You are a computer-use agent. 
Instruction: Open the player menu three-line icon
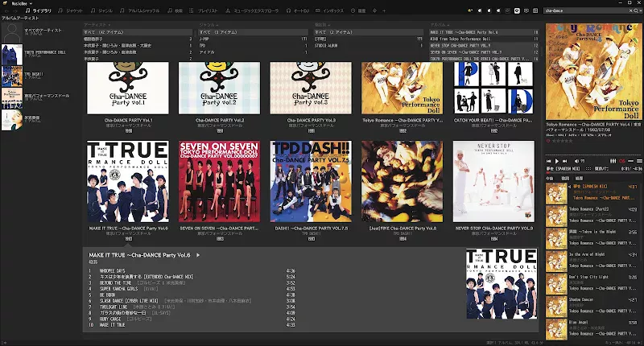pyautogui.click(x=639, y=161)
